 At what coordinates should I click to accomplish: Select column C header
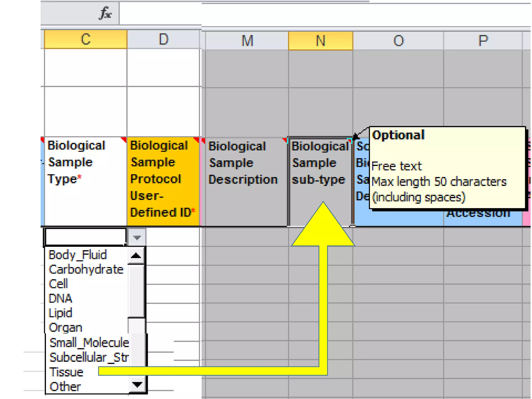[x=86, y=39]
